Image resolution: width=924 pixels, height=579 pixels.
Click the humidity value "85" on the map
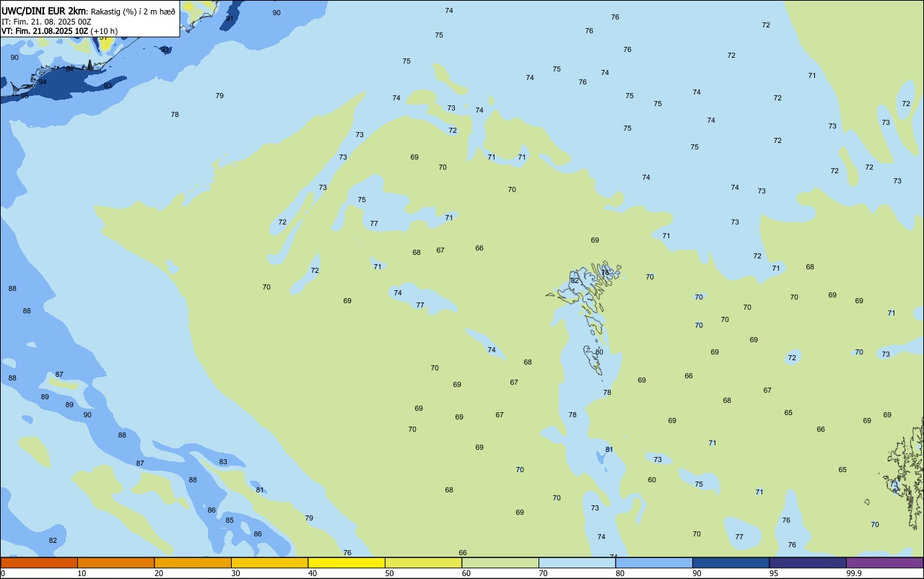click(230, 521)
